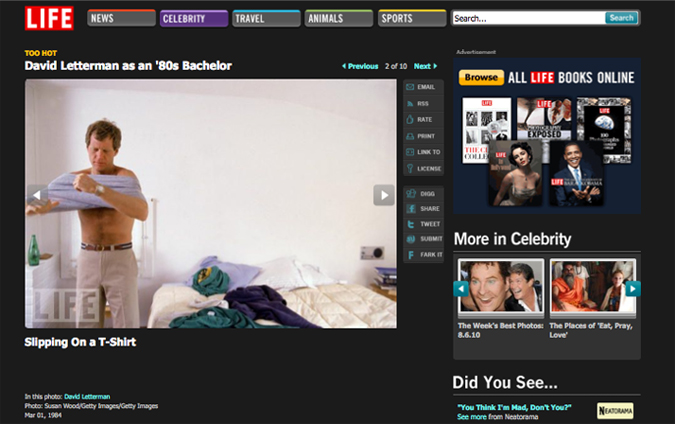Tweet this photo via Twitter icon
Screen dimensions: 675x424
tap(410, 224)
